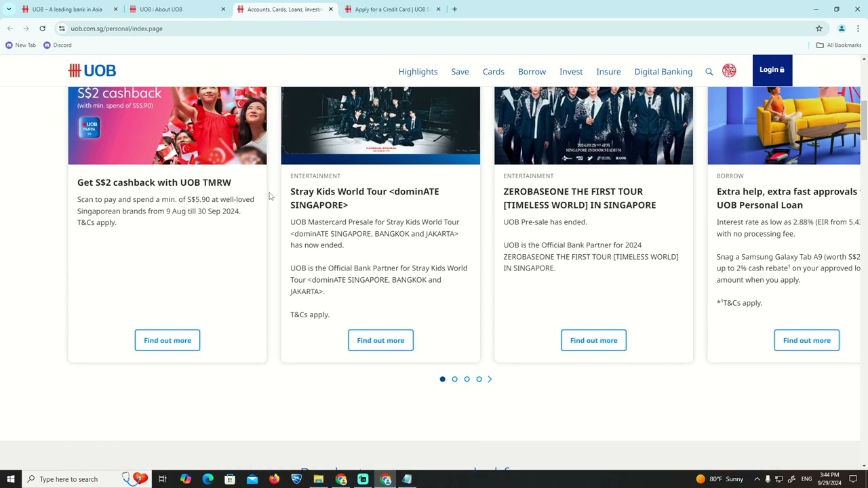Viewport: 868px width, 488px height.
Task: Open a new browser tab with plus icon
Action: pos(454,9)
